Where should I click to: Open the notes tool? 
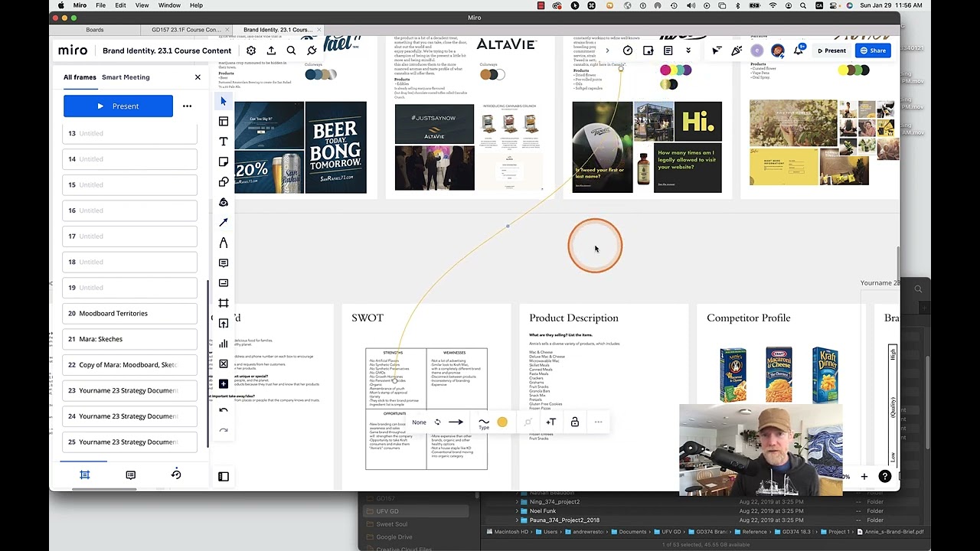pos(668,51)
